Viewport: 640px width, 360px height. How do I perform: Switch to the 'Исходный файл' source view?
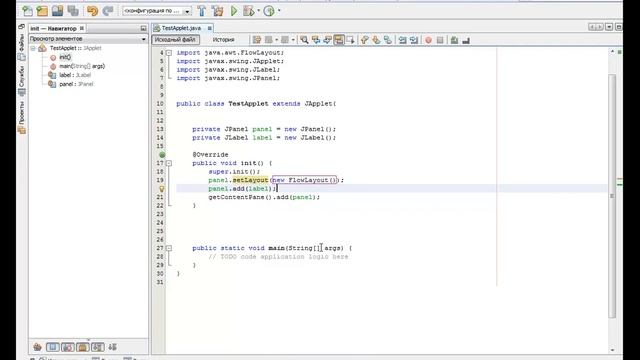[176, 40]
